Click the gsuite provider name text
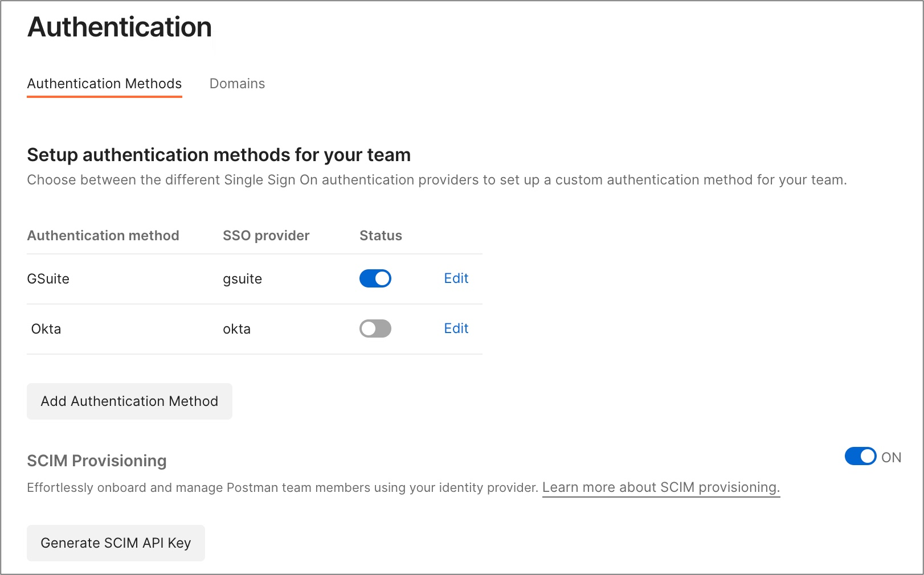Screen dimensions: 924x575 (x=242, y=278)
